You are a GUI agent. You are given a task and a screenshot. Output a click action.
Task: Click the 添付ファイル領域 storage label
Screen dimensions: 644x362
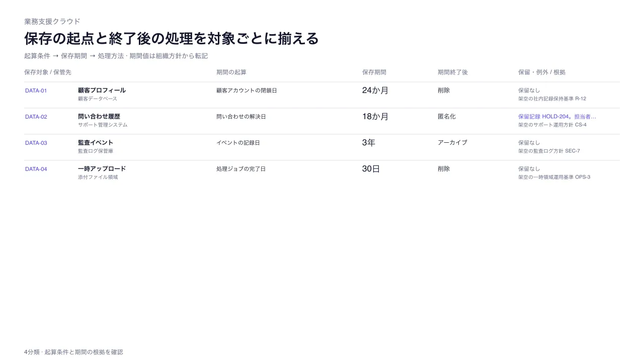click(x=98, y=177)
